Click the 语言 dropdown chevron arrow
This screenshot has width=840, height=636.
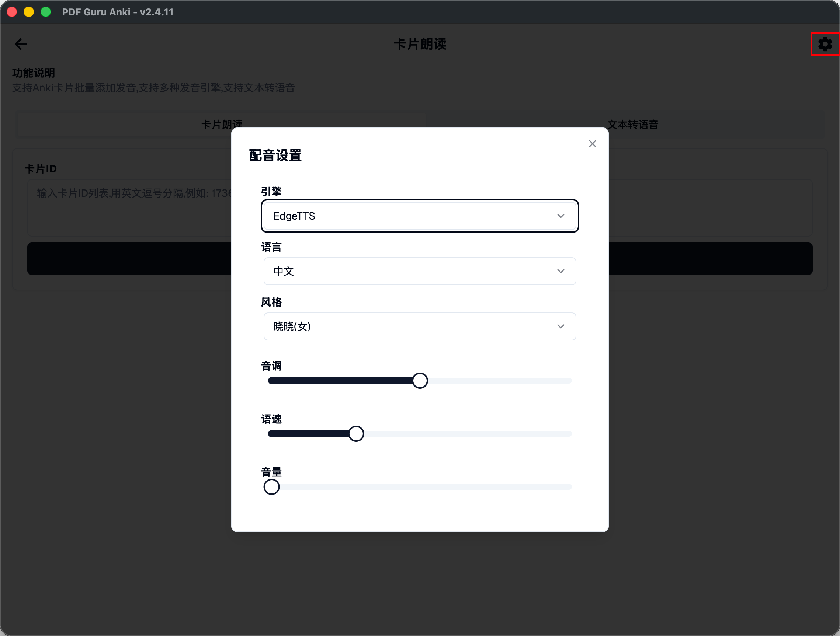point(560,271)
